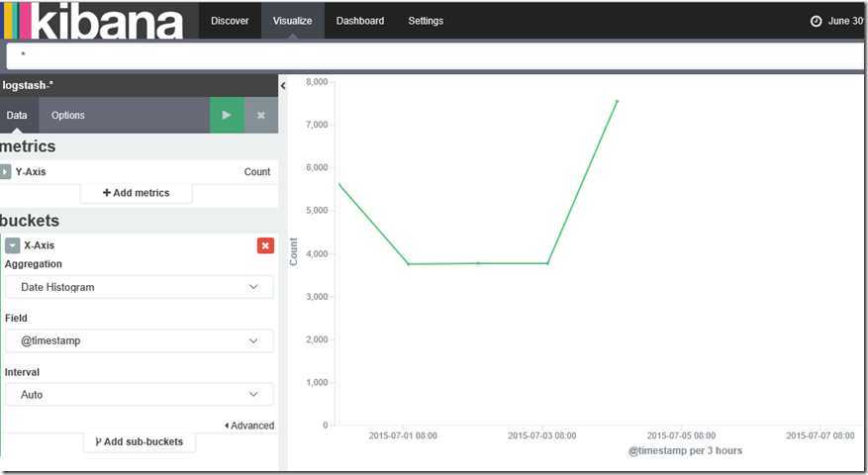
Task: Click the 1,000 y-axis value
Action: point(317,383)
